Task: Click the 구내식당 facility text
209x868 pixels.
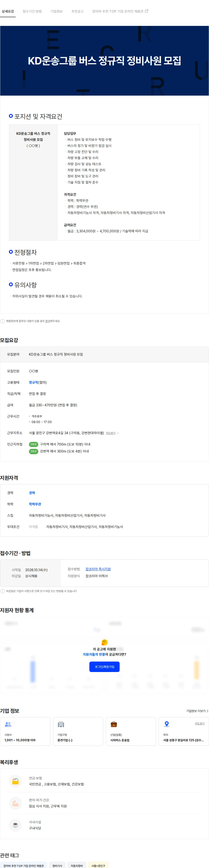Action: [x=35, y=828]
